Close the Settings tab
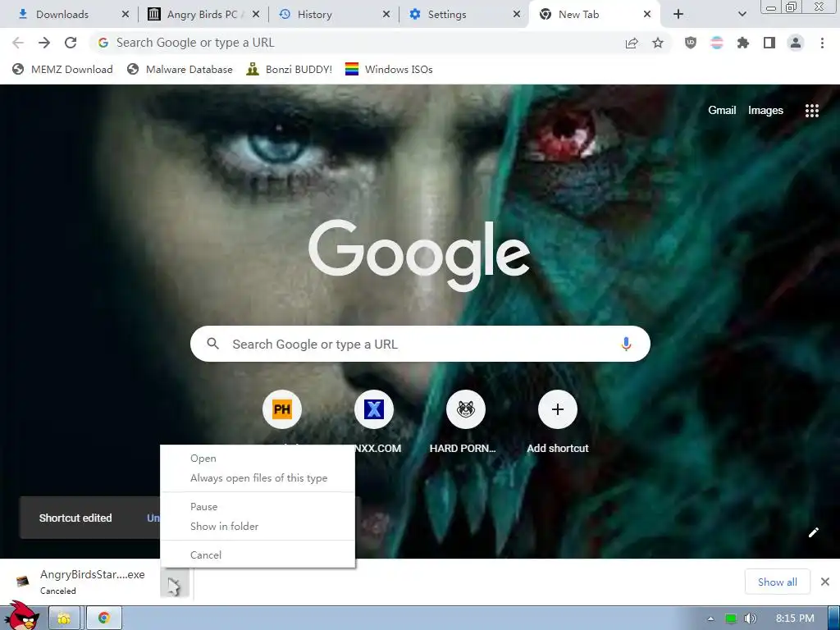This screenshot has width=840, height=630. pos(517,15)
